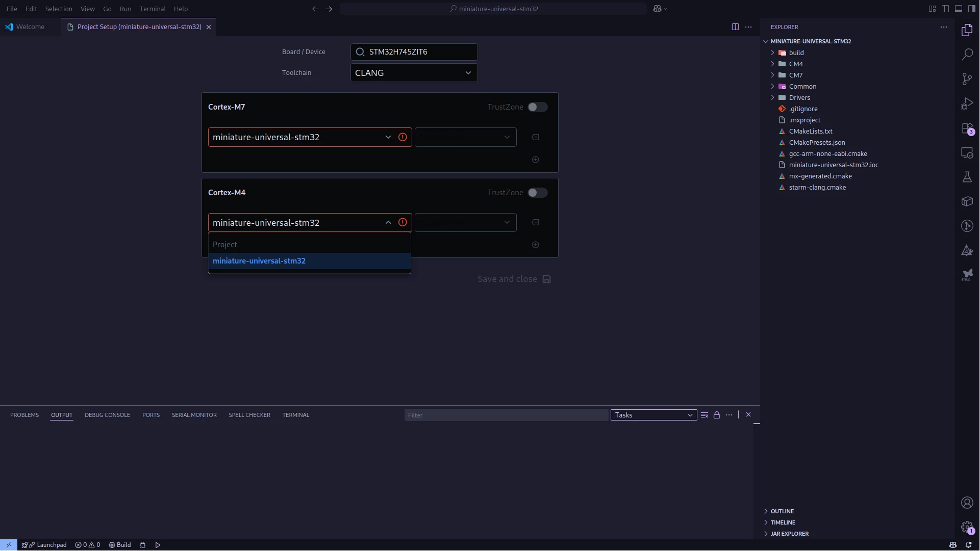Open the Cortex-M7 secondary disabled dropdown
The image size is (980, 551).
coord(465,137)
